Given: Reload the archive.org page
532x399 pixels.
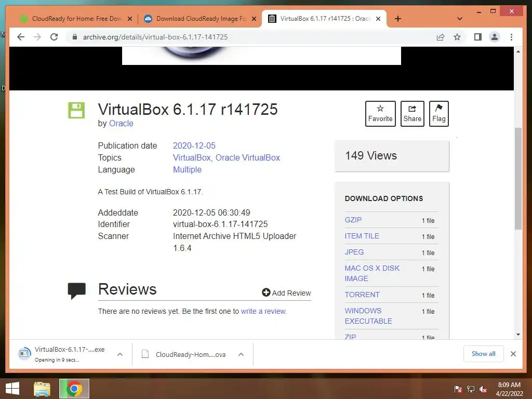Looking at the screenshot, I should point(54,37).
